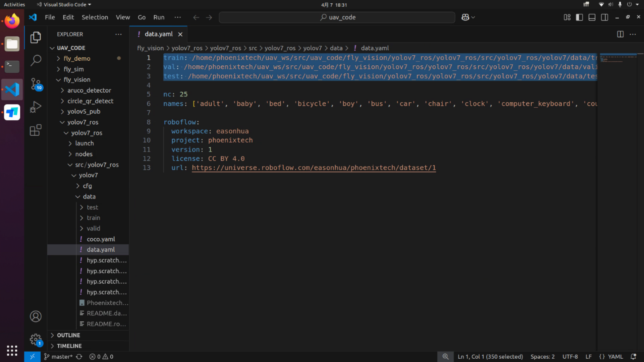Close the data.yaml tab
The image size is (644, 362).
point(180,34)
